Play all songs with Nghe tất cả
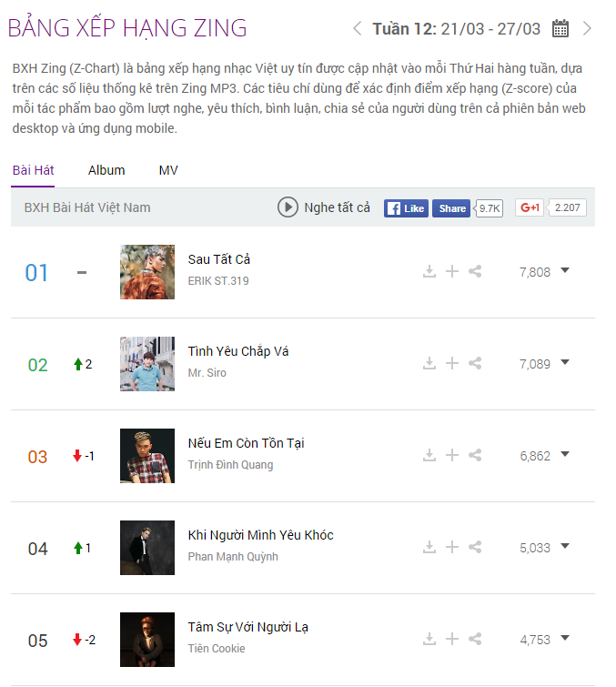 point(324,207)
